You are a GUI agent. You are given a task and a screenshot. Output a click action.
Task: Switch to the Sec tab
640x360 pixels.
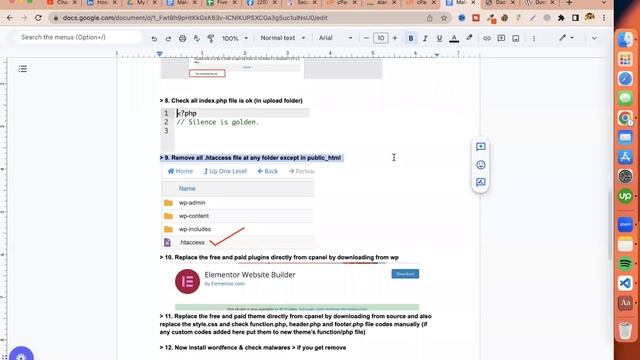click(302, 3)
